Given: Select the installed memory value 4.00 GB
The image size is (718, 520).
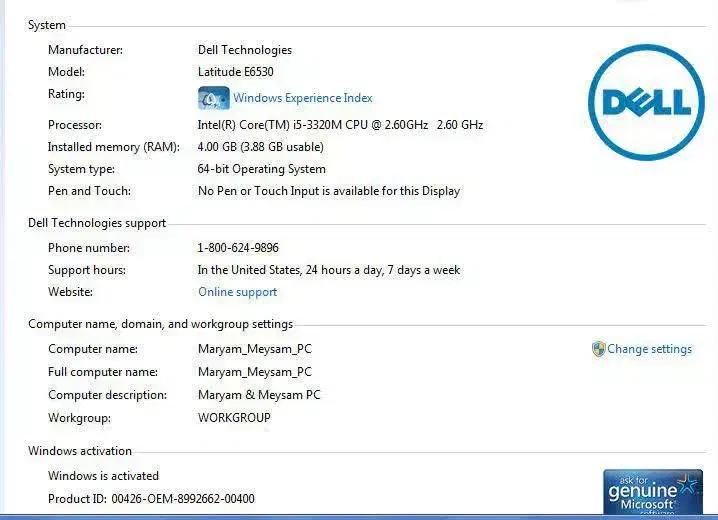Looking at the screenshot, I should [x=261, y=147].
